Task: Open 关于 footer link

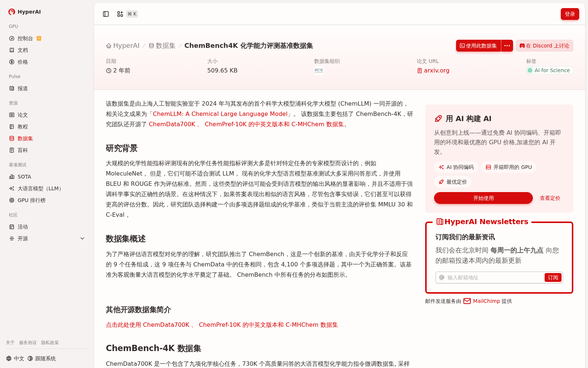Action: [10, 343]
